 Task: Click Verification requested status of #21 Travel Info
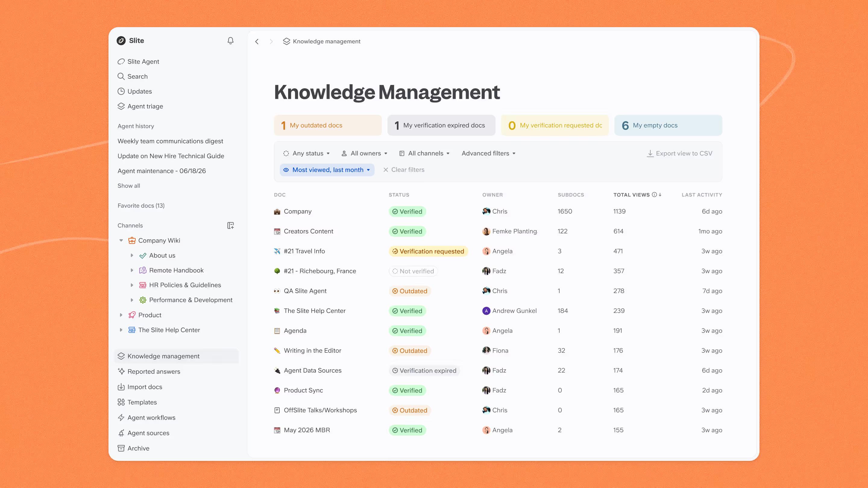click(x=428, y=251)
